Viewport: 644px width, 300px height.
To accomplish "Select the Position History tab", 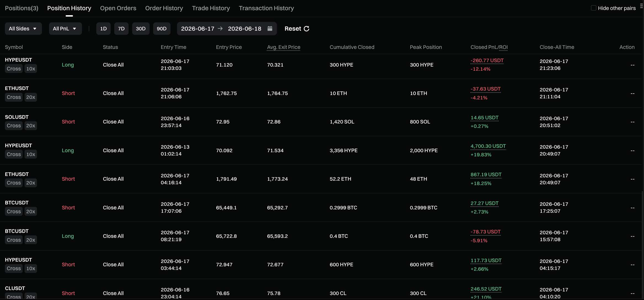I will click(69, 8).
